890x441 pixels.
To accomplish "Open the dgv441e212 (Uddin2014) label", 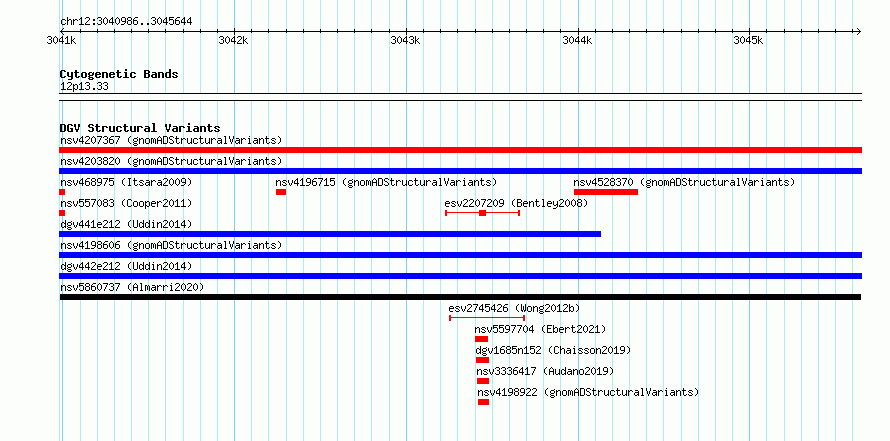I will coord(126,224).
